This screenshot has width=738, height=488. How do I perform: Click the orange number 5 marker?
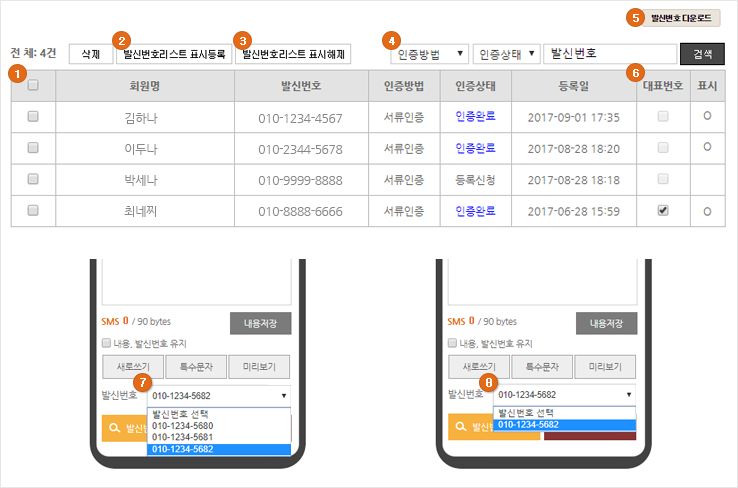point(632,17)
